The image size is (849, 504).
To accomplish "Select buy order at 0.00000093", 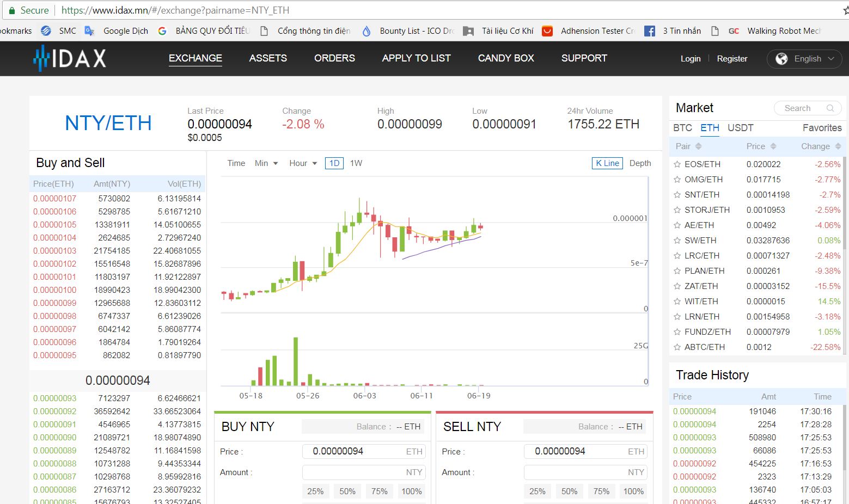I will [x=117, y=398].
